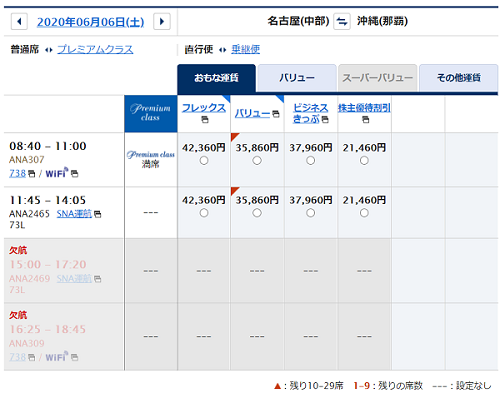Click the popup icon after WiFi on ANA307
Screen dimensions: 500x398
[x=75, y=174]
